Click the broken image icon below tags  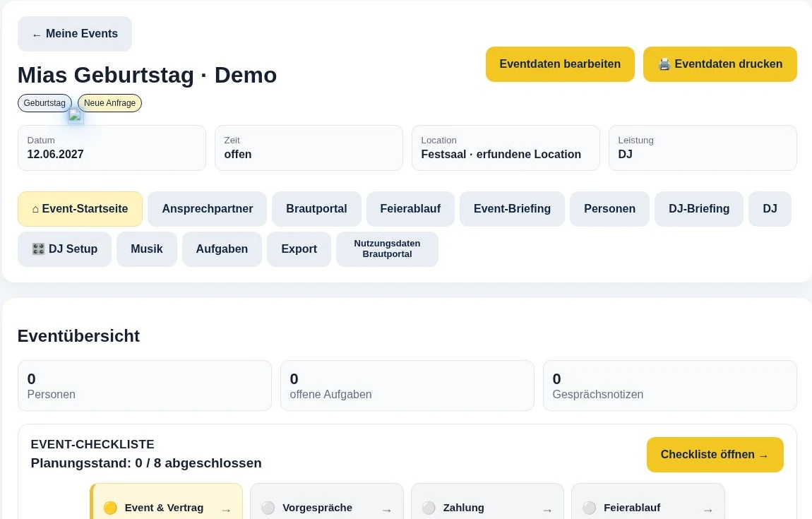point(76,116)
